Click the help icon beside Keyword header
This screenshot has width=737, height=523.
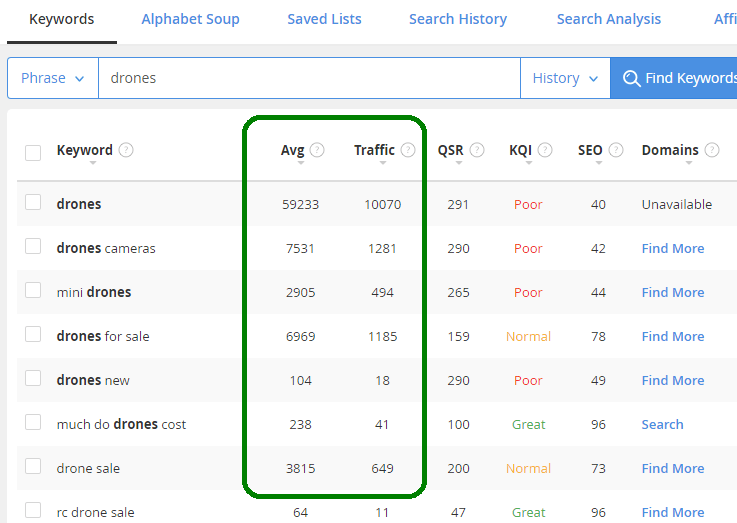pyautogui.click(x=126, y=150)
